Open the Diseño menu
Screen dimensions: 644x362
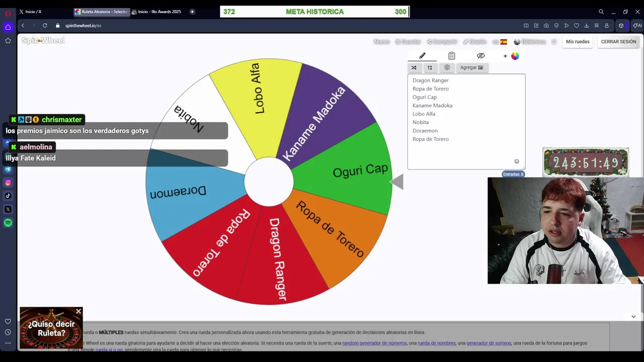pyautogui.click(x=474, y=42)
